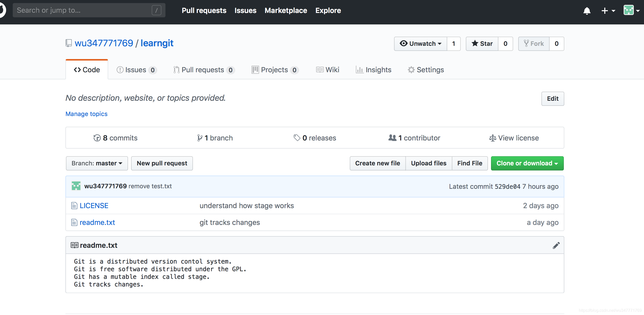Click Edit description button
The width and height of the screenshot is (644, 315).
(x=553, y=99)
